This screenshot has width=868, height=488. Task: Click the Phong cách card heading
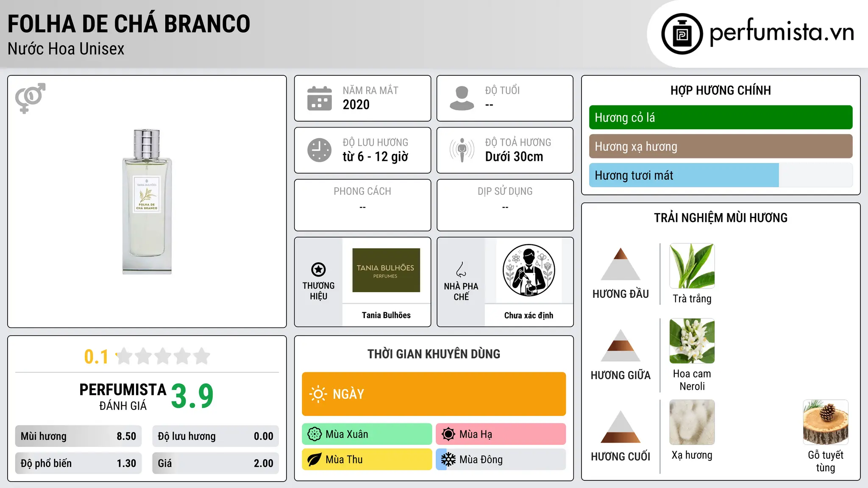pos(362,191)
